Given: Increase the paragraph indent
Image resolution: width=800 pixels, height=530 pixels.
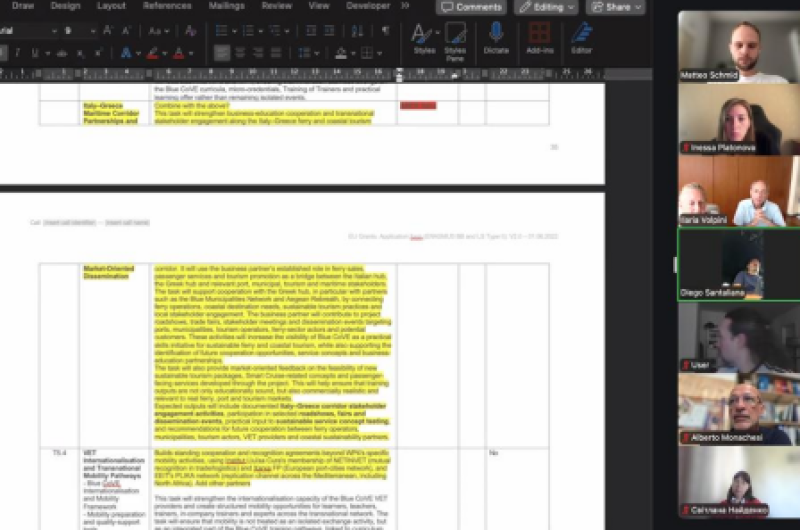Looking at the screenshot, I should tap(330, 31).
